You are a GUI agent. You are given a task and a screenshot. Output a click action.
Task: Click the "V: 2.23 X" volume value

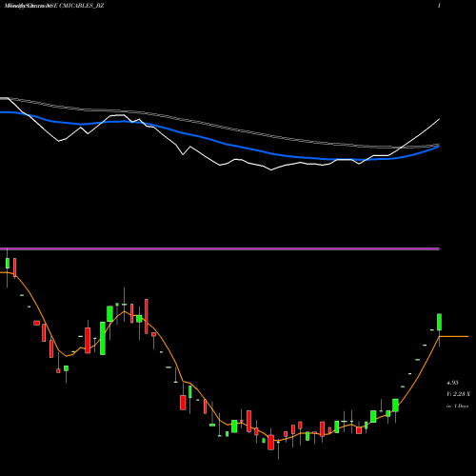click(x=458, y=394)
